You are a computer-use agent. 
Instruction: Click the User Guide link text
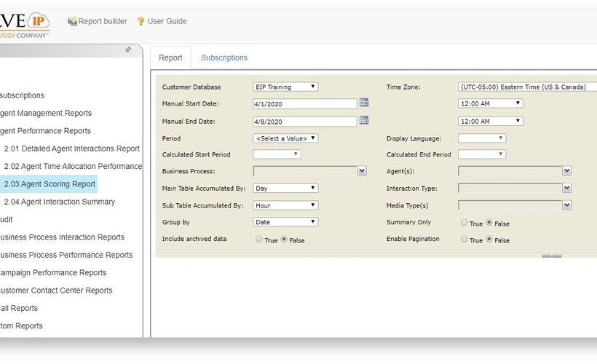167,21
